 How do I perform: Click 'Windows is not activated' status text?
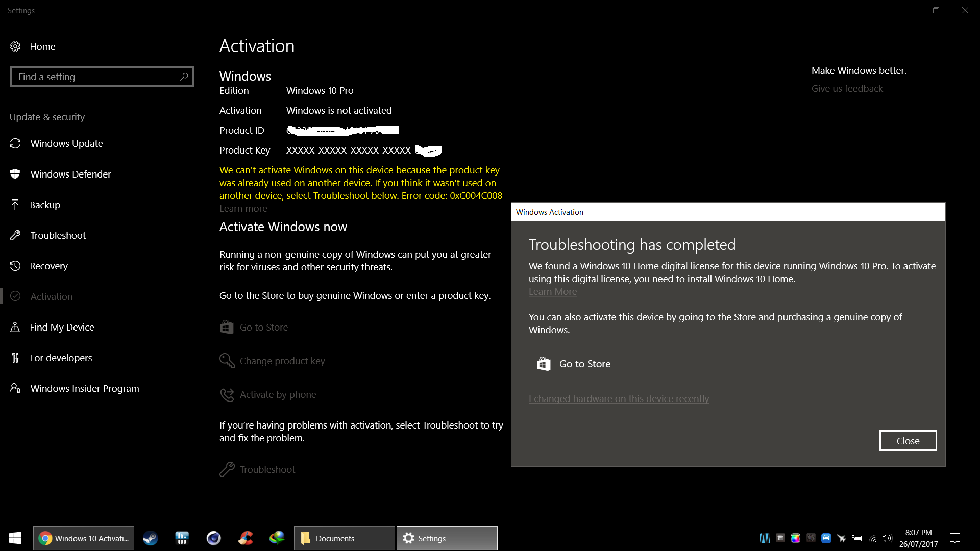point(339,110)
